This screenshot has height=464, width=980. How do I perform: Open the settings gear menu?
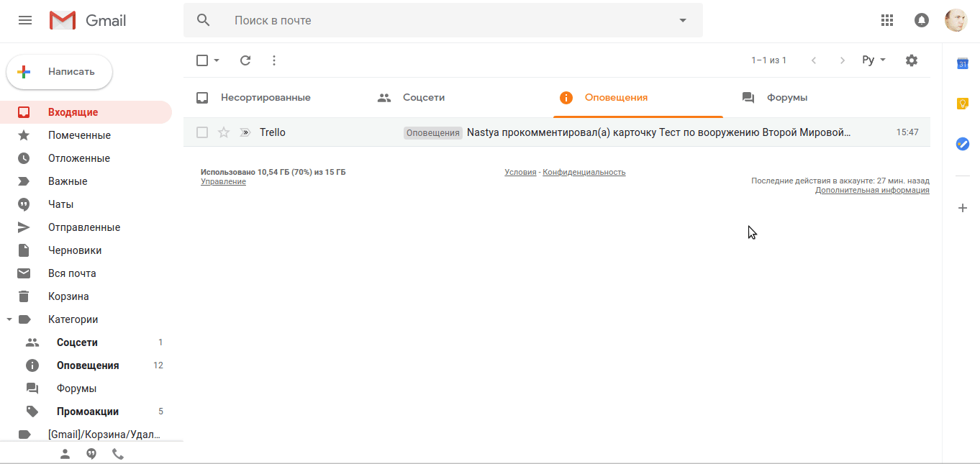(911, 60)
